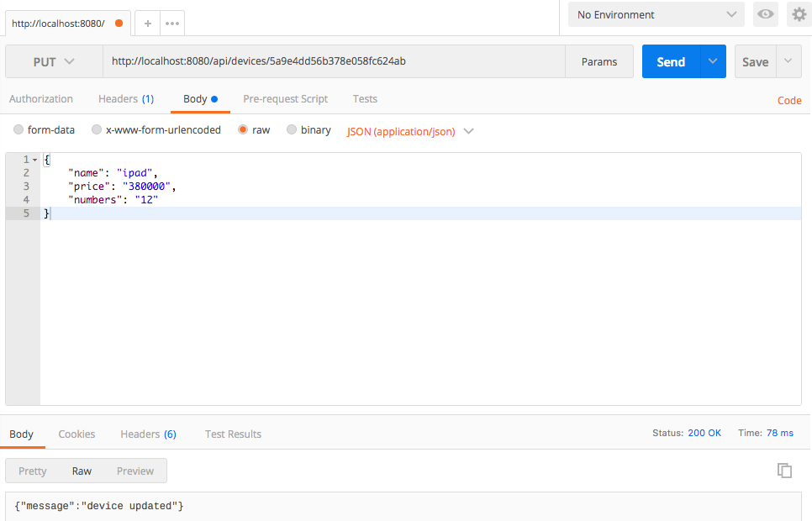Open the response Cookies tab
812x521 pixels.
click(x=76, y=434)
